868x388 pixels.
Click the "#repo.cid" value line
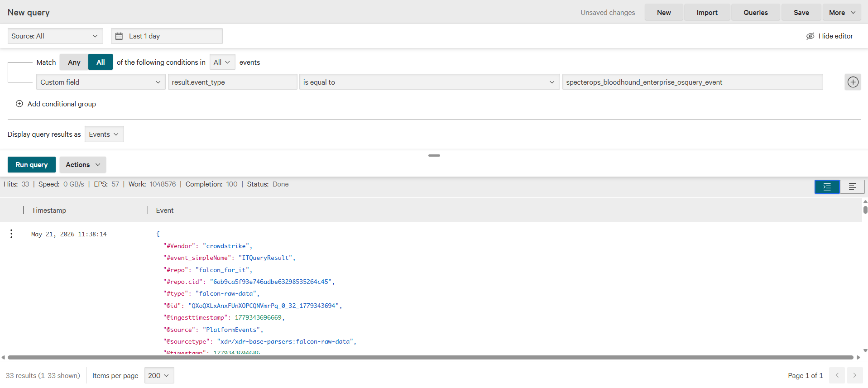[249, 282]
